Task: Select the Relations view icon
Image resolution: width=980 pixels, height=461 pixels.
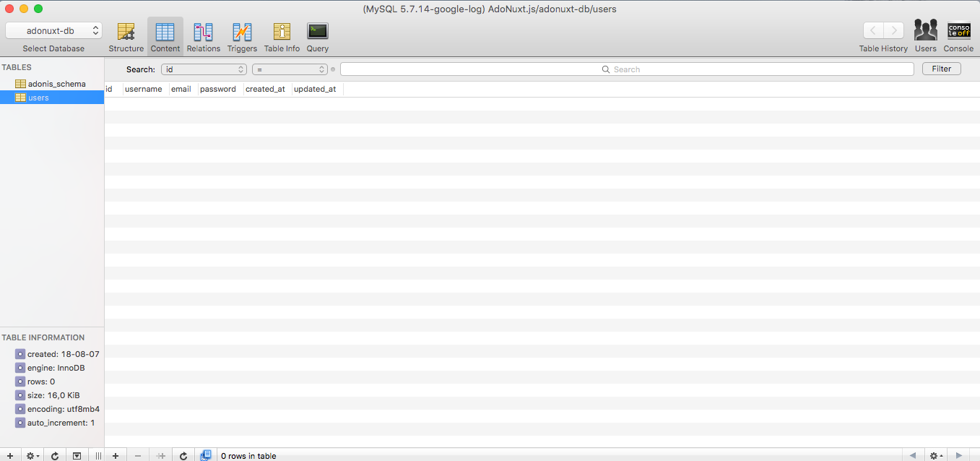Action: coord(203,32)
